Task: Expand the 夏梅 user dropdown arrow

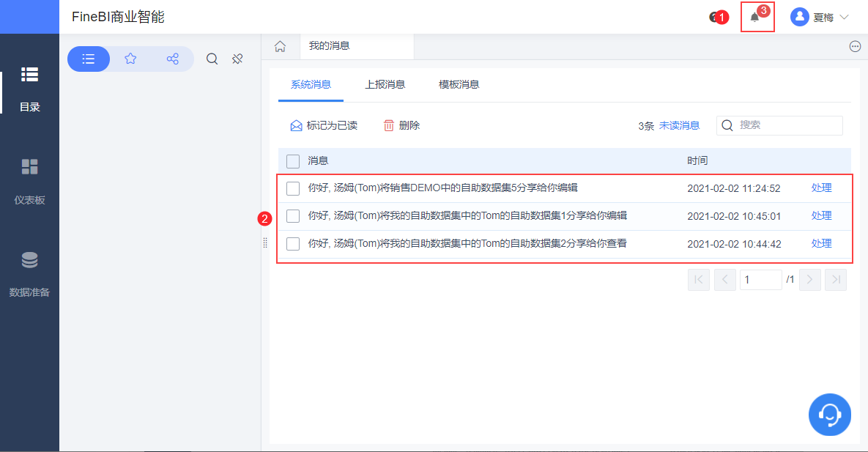Action: (x=845, y=17)
